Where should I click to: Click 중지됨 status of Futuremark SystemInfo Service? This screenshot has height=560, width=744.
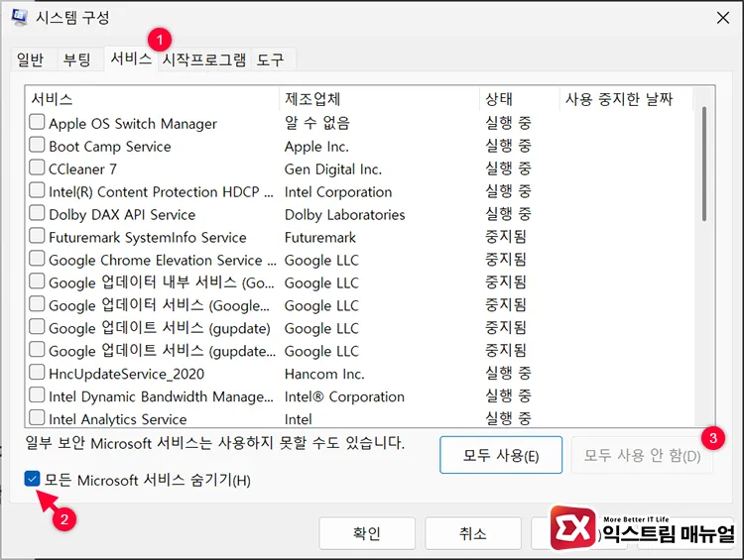[505, 237]
